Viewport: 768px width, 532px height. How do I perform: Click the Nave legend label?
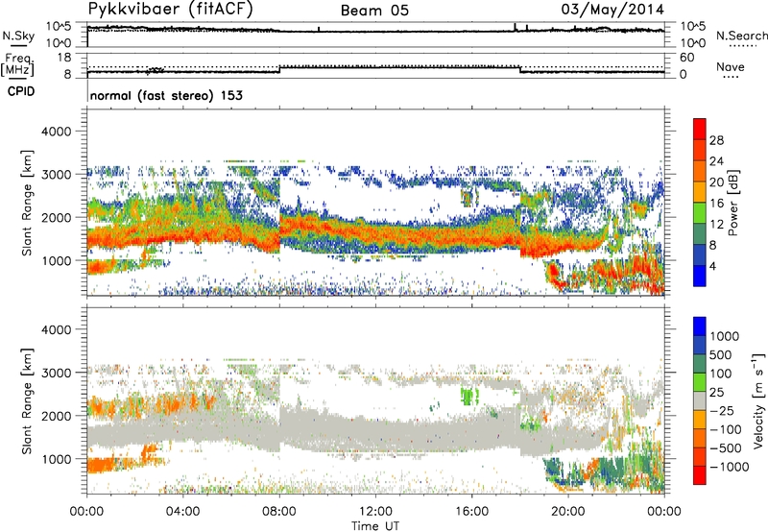(x=731, y=66)
